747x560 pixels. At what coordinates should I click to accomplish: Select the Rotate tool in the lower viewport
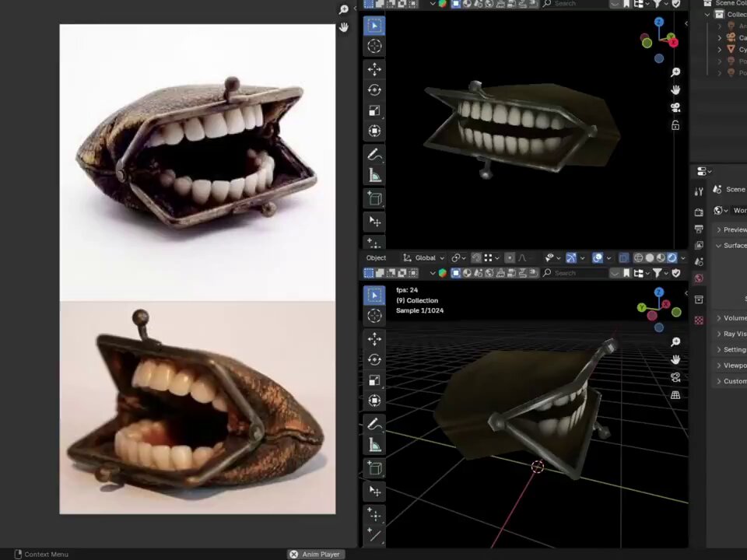pos(374,359)
